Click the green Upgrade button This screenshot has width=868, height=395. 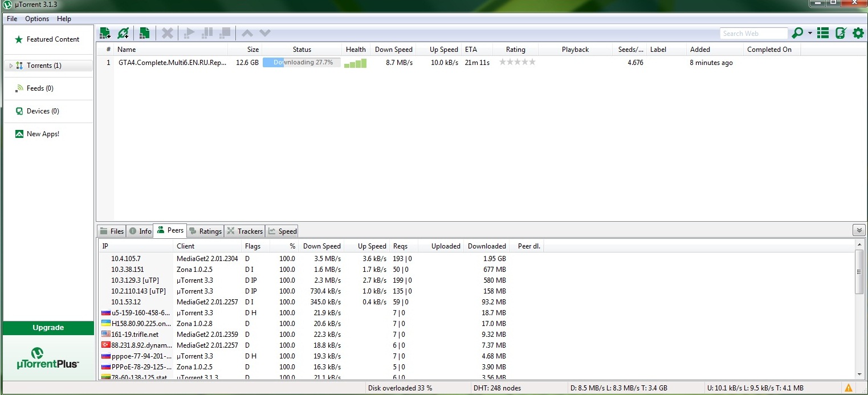tap(48, 328)
